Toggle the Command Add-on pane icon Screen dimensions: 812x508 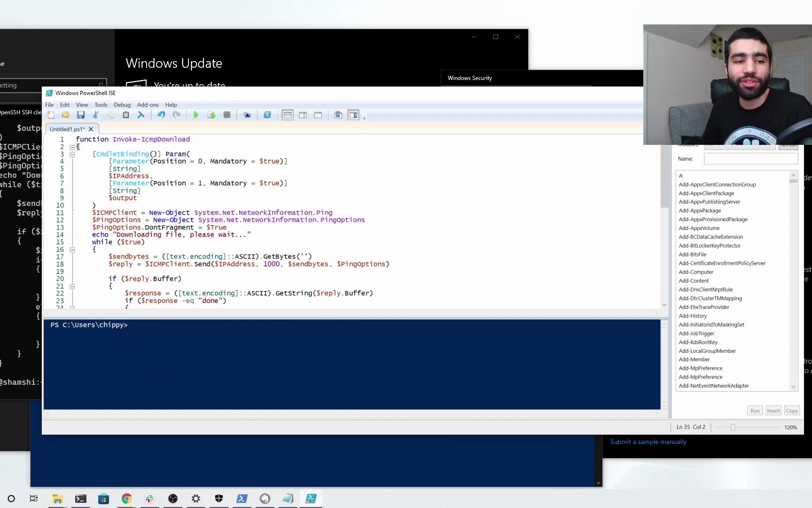353,115
